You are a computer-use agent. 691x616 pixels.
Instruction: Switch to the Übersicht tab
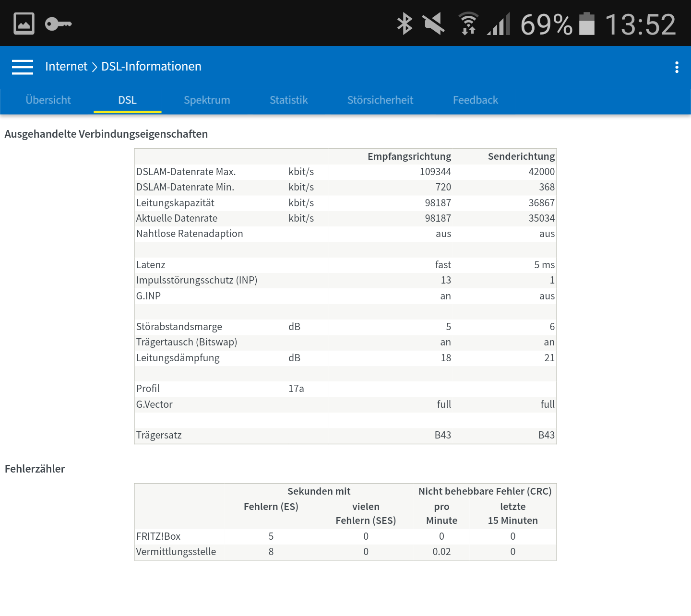48,100
